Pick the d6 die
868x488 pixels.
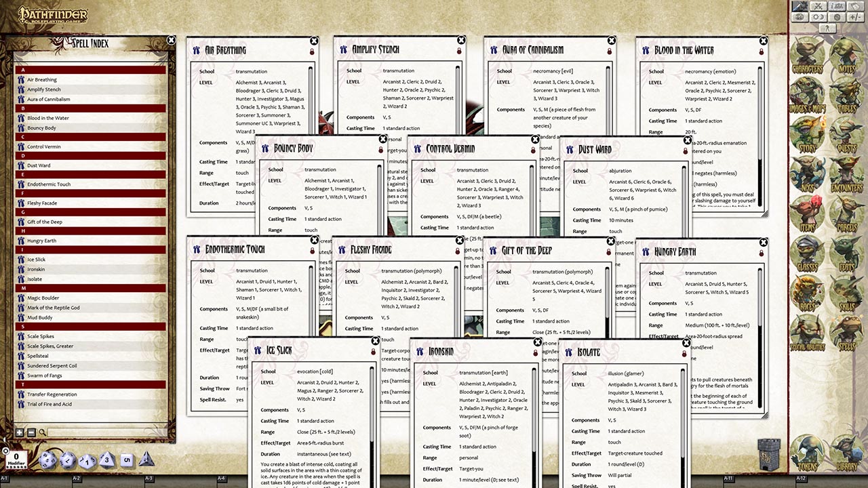pyautogui.click(x=126, y=460)
